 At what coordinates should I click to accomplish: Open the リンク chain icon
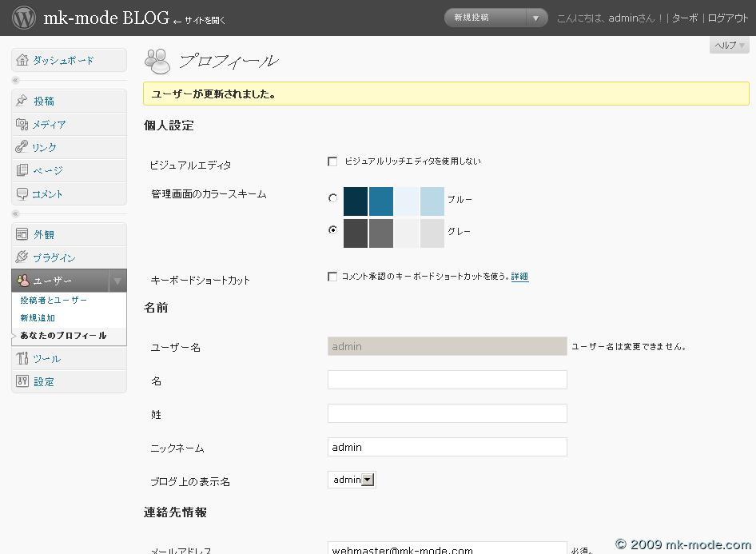22,148
